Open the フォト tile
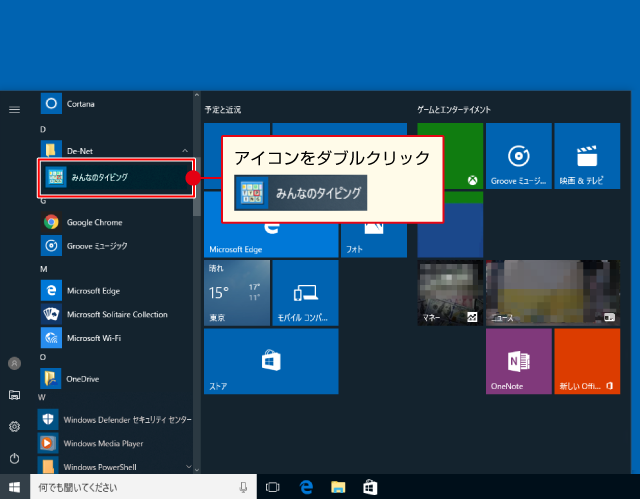Screen dimensions: 640x499 [x=374, y=241]
